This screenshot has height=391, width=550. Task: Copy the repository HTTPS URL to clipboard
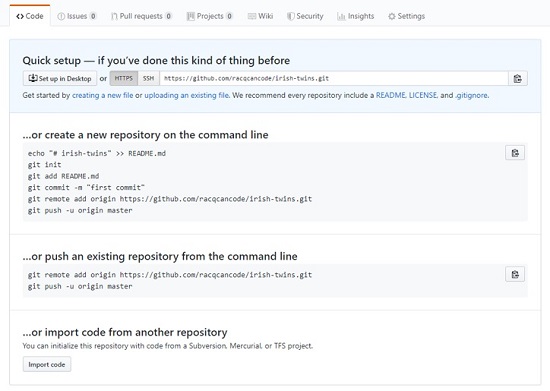pyautogui.click(x=517, y=79)
